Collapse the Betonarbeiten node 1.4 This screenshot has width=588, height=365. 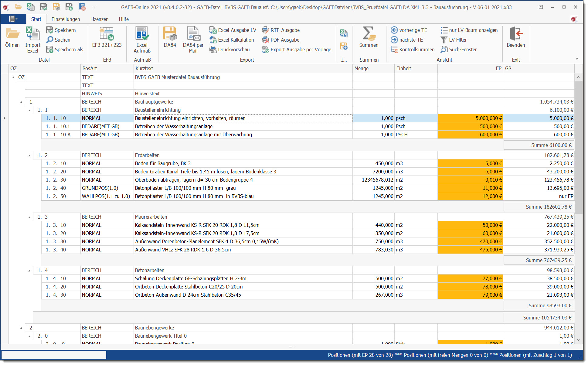pos(29,271)
